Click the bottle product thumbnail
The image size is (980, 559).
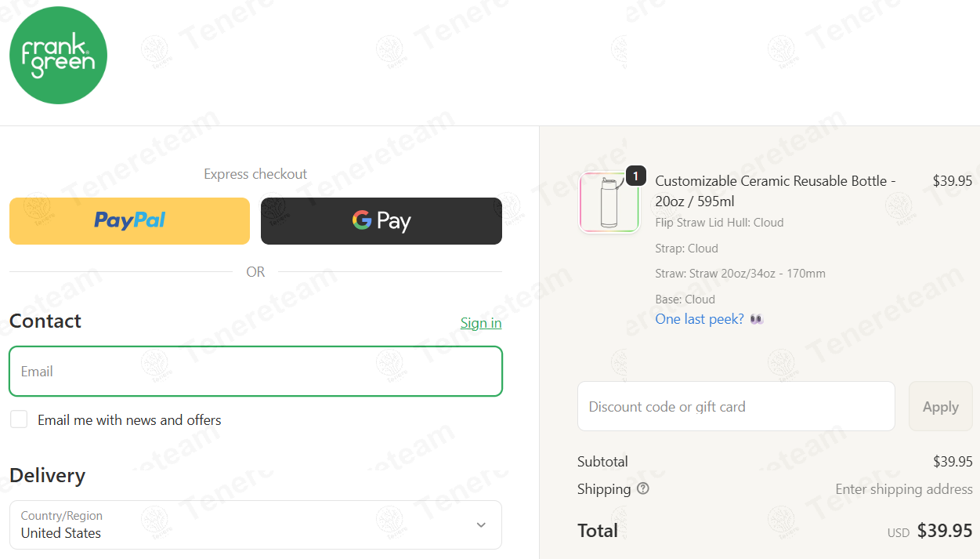click(609, 202)
